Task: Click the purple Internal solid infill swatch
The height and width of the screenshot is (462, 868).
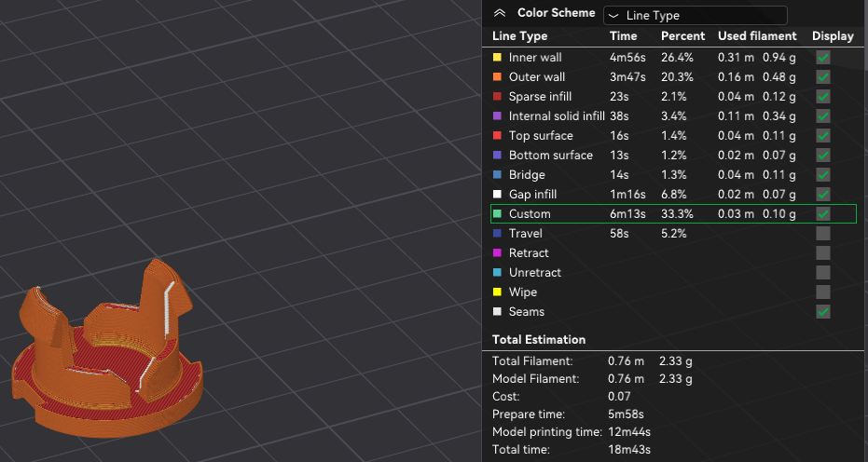Action: (497, 115)
